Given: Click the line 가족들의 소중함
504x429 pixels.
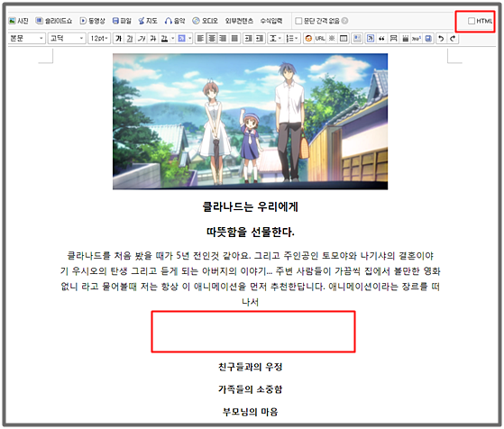Looking at the screenshot, I should pos(250,389).
